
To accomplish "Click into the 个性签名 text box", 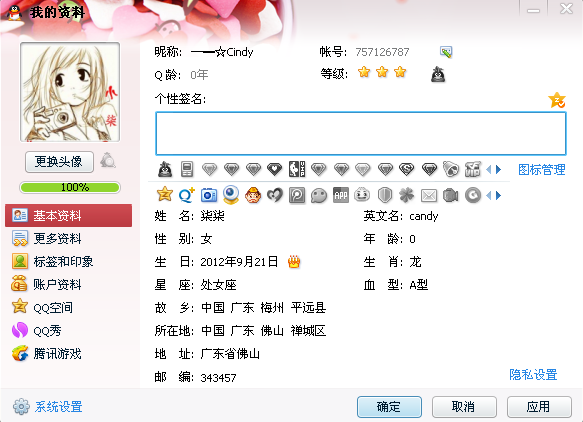I will coord(361,133).
